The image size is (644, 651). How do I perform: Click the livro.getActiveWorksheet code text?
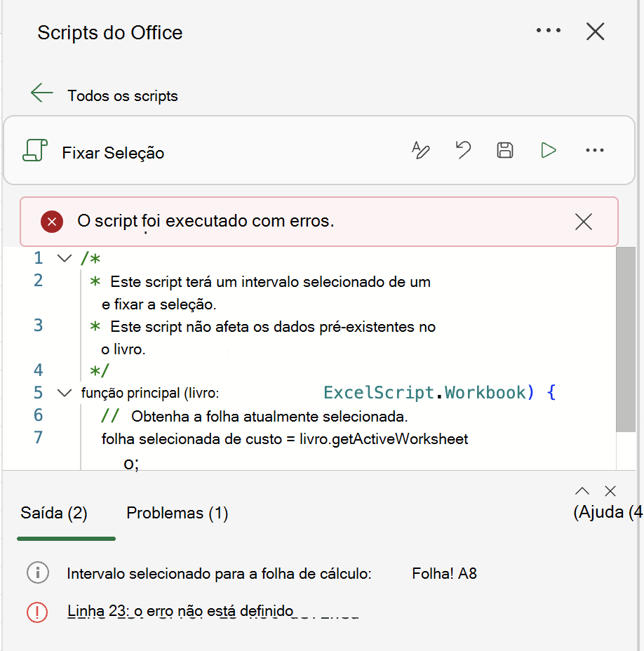tap(384, 439)
